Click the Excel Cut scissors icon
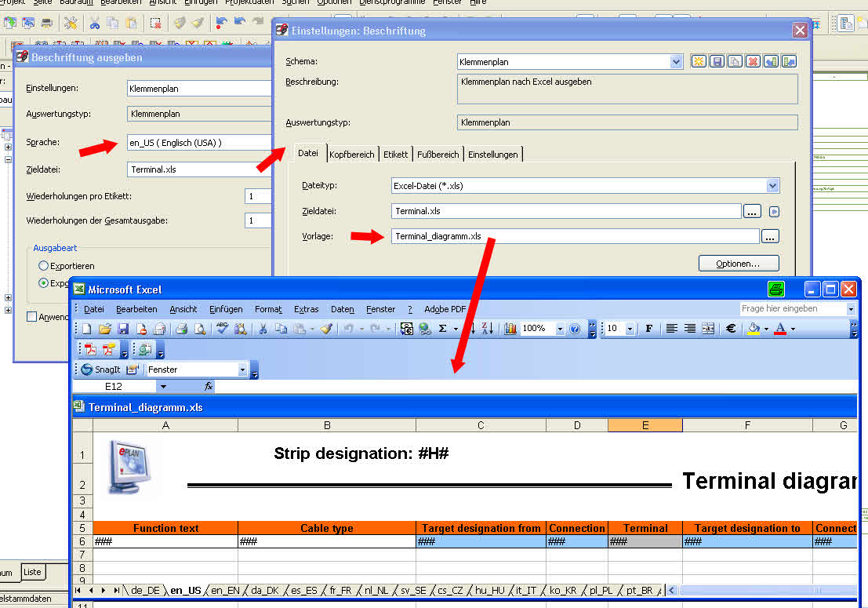 pyautogui.click(x=263, y=329)
